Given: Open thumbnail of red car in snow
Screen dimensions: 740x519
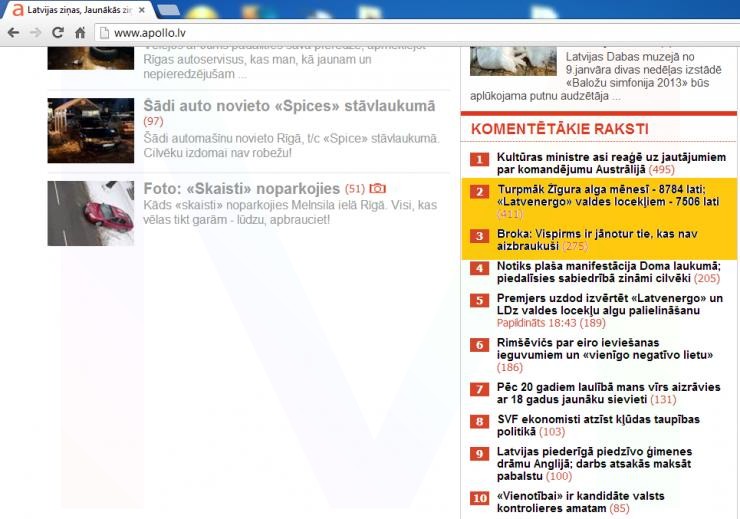Looking at the screenshot, I should pos(90,213).
